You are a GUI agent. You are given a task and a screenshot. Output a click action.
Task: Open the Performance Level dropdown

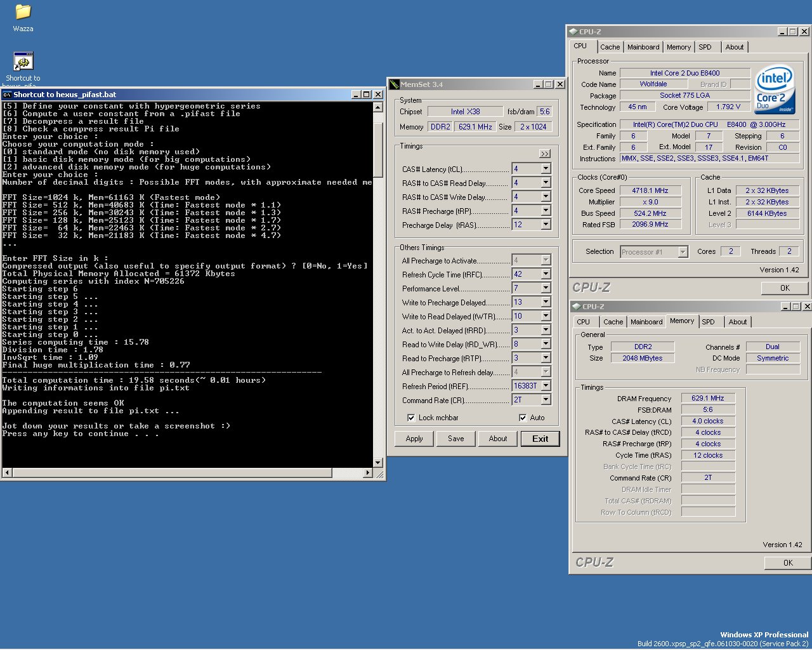click(x=546, y=288)
